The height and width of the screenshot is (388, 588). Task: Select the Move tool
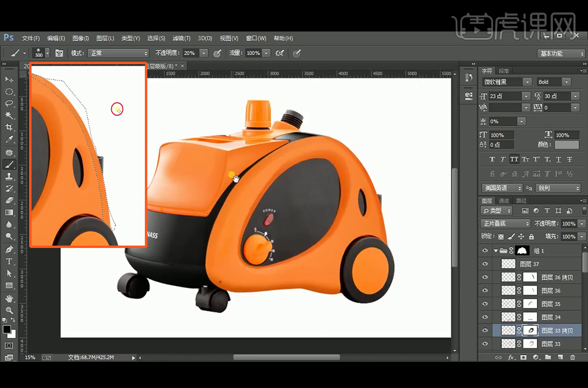click(x=9, y=79)
